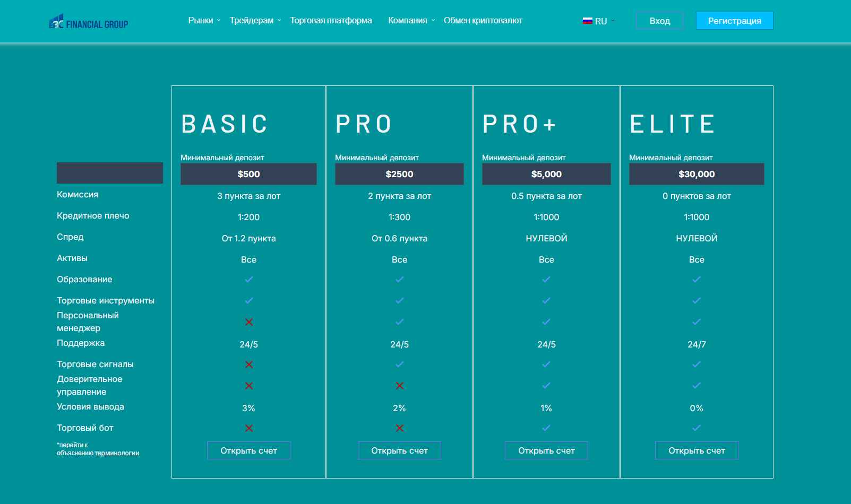
Task: Click PRO trading signals checkmark
Action: (399, 364)
